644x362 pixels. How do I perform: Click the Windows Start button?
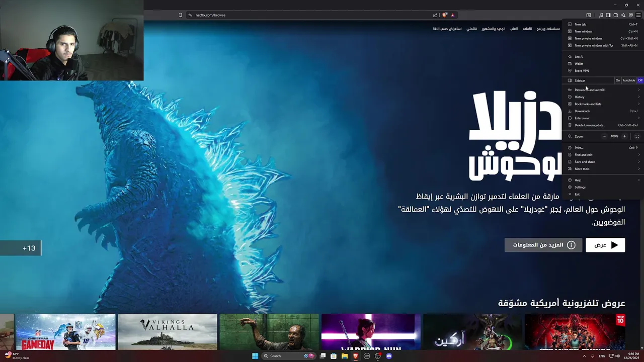[255, 356]
